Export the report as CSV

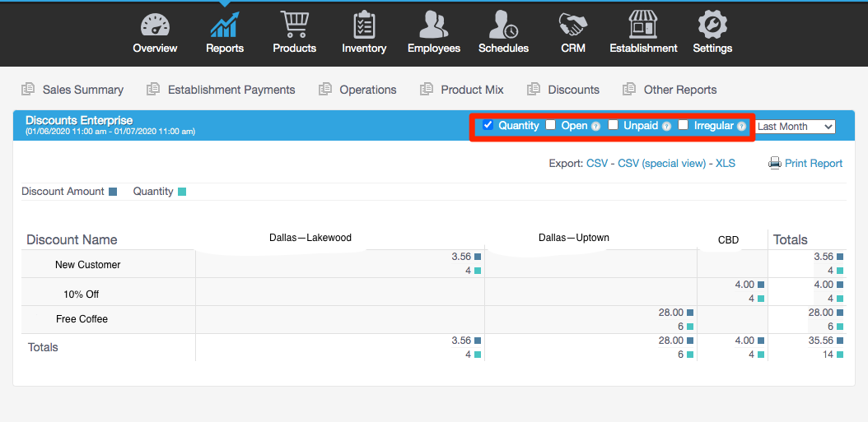pyautogui.click(x=597, y=164)
